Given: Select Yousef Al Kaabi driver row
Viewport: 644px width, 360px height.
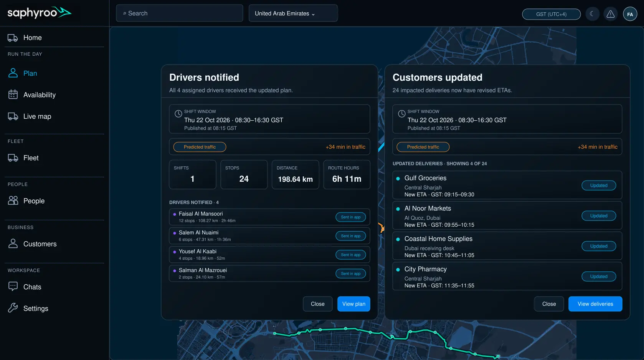Looking at the screenshot, I should click(269, 255).
